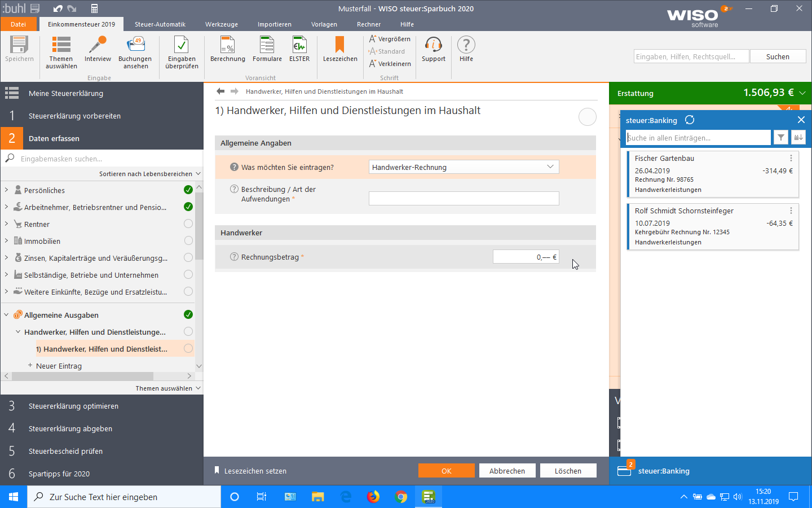Open the 'Was möchten Sie eintragen?' dropdown
Image resolution: width=812 pixels, height=508 pixels.
pyautogui.click(x=464, y=167)
